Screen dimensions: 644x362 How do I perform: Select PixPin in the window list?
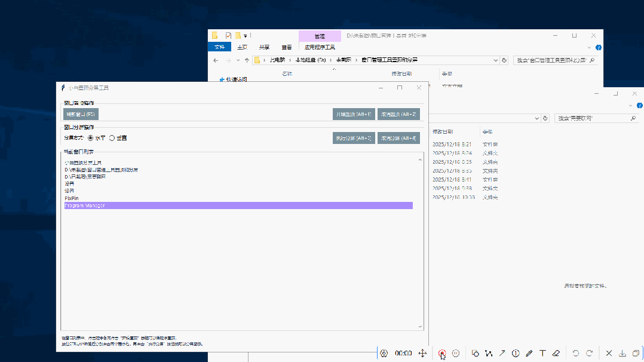point(238,198)
